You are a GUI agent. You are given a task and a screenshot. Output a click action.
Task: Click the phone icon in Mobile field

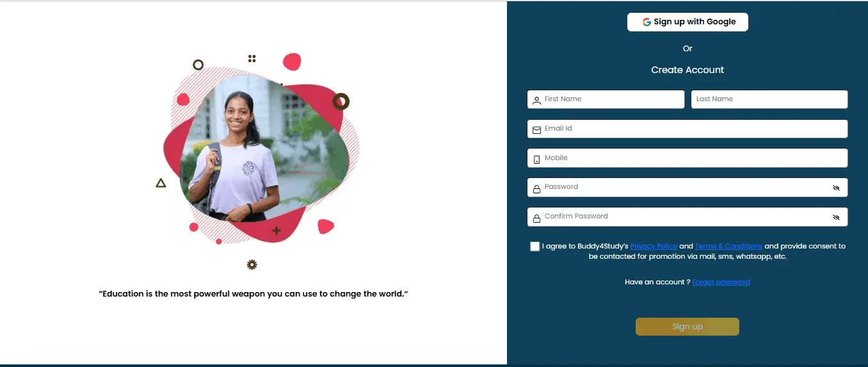[x=536, y=159]
